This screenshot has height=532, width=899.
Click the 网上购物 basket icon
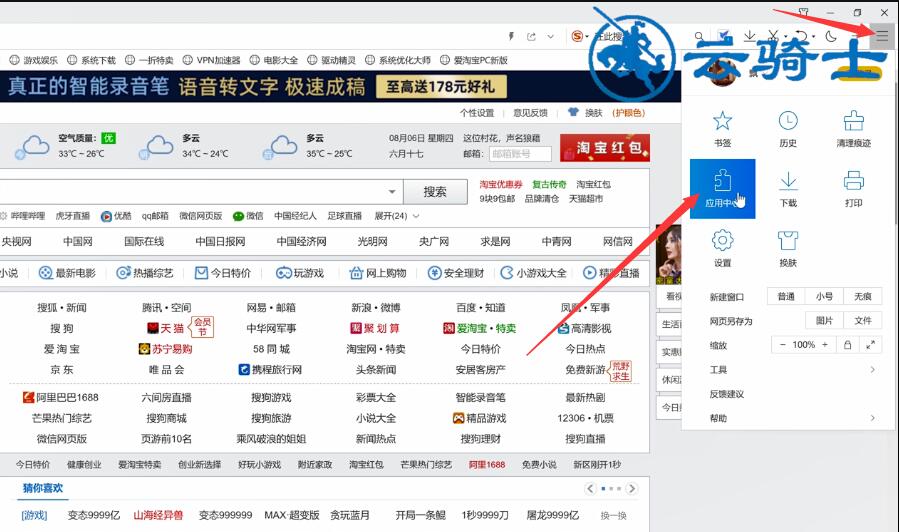click(x=356, y=273)
